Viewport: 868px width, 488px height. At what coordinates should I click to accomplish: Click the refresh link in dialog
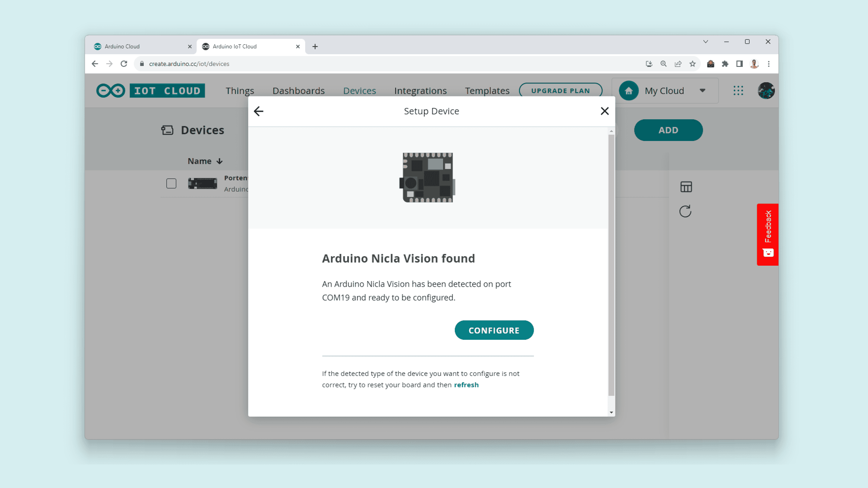pyautogui.click(x=466, y=385)
